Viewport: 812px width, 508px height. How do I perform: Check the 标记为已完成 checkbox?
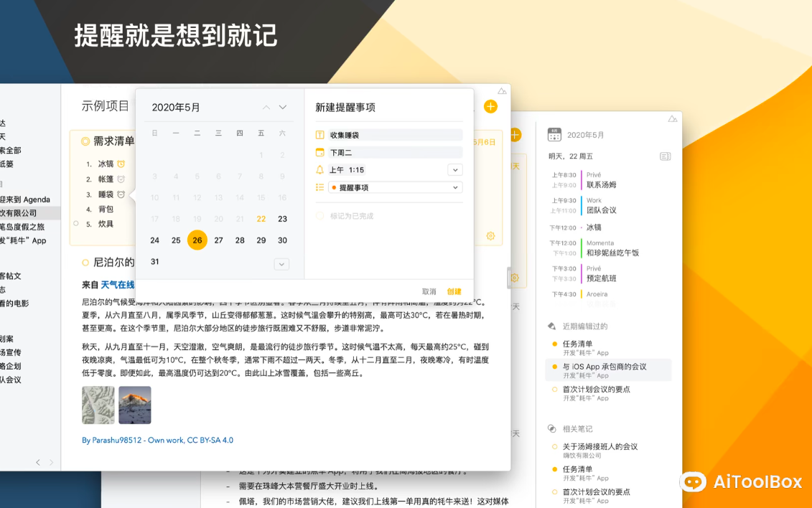pyautogui.click(x=320, y=215)
